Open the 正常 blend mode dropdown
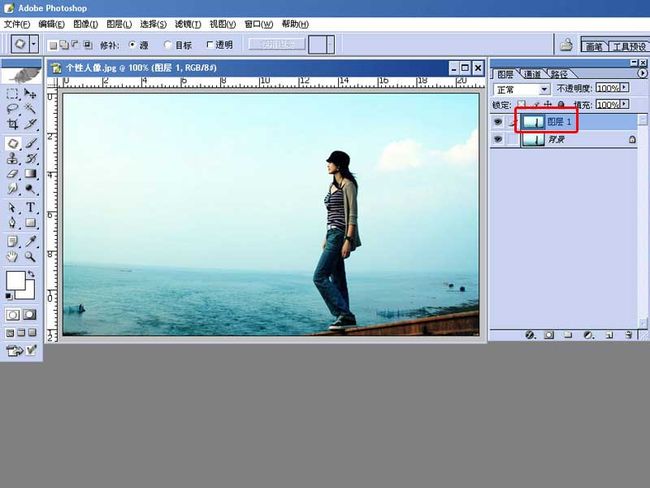650x488 pixels. [521, 89]
